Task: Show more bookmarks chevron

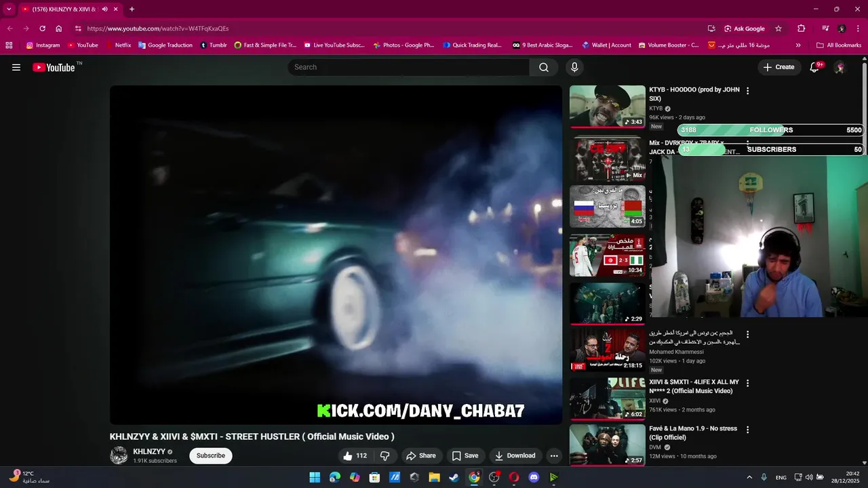Action: coord(798,45)
